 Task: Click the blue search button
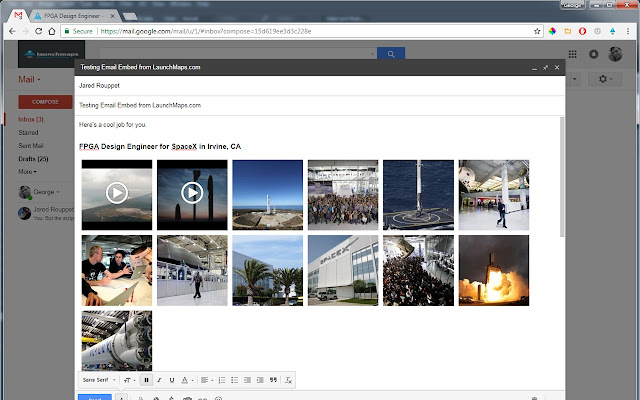point(391,54)
